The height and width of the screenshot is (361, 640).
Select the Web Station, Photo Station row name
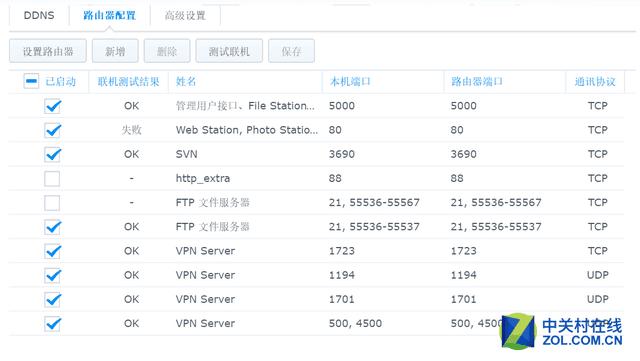point(247,130)
